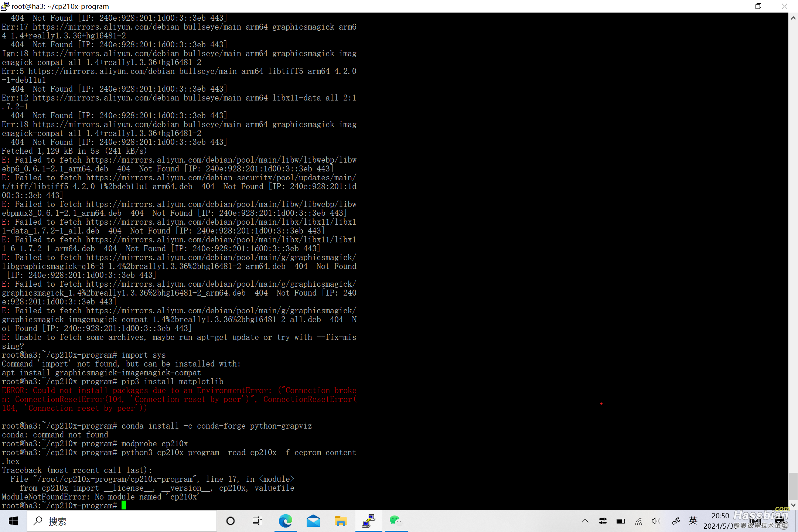The height and width of the screenshot is (532, 798).
Task: Open WeChat from the taskbar
Action: 396,521
